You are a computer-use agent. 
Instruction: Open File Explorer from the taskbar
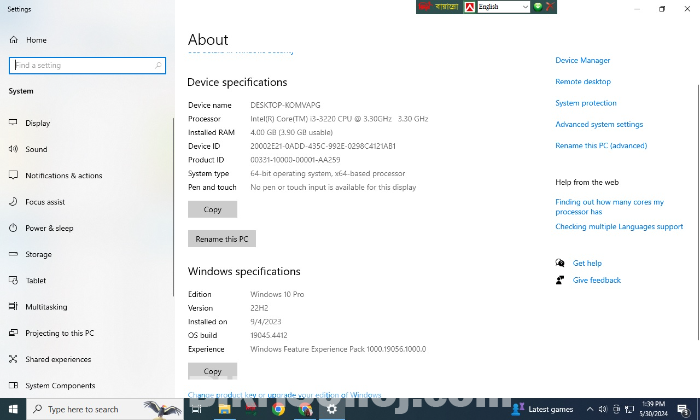(x=224, y=409)
